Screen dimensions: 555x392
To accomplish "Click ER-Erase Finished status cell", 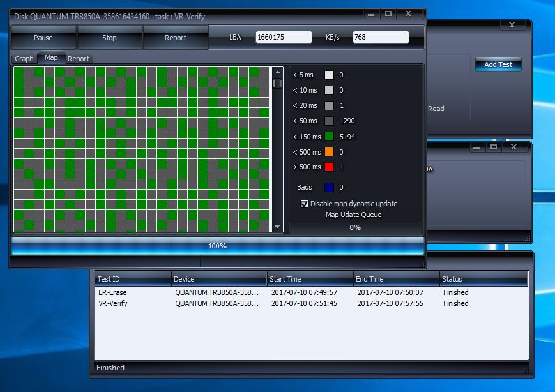I will pos(456,292).
